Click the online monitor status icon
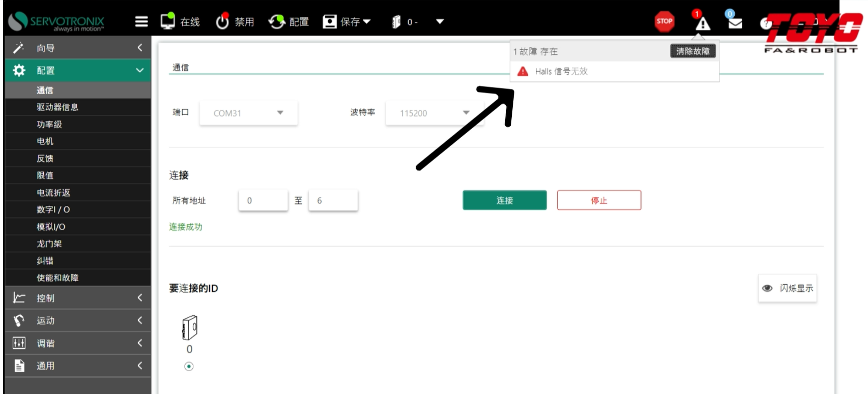Screen dimensions: 868x394 168,21
